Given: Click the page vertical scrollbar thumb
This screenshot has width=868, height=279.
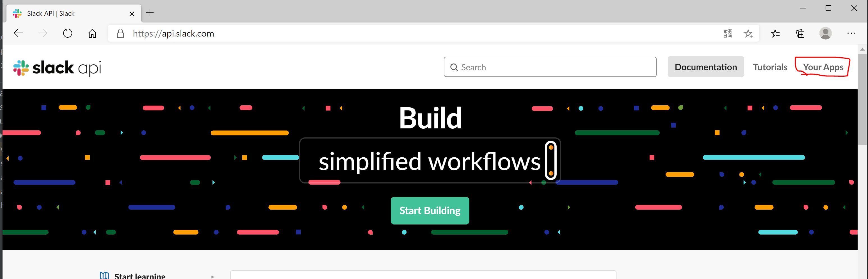Looking at the screenshot, I should coord(862,99).
